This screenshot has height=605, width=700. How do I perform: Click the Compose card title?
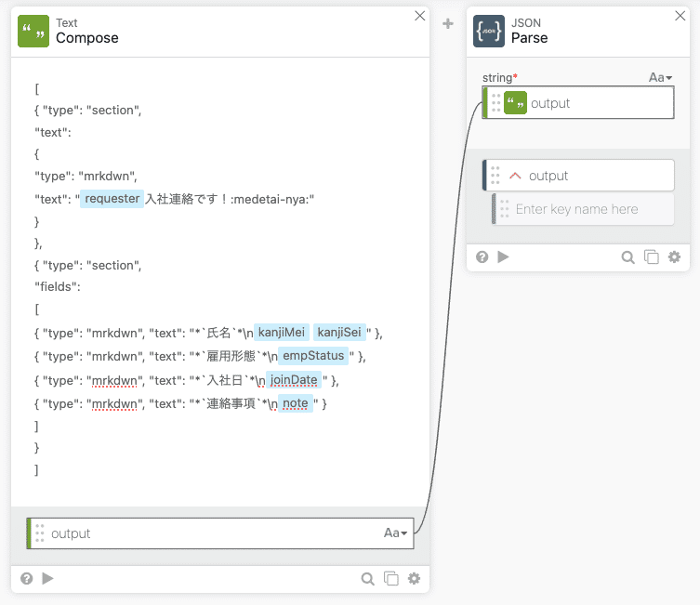(x=87, y=38)
